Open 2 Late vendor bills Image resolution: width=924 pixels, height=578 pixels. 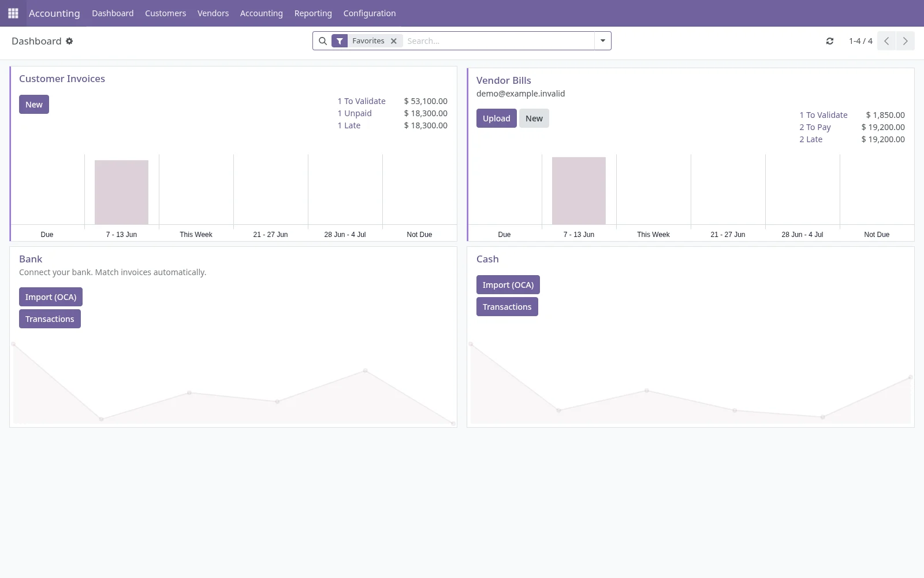click(x=811, y=139)
